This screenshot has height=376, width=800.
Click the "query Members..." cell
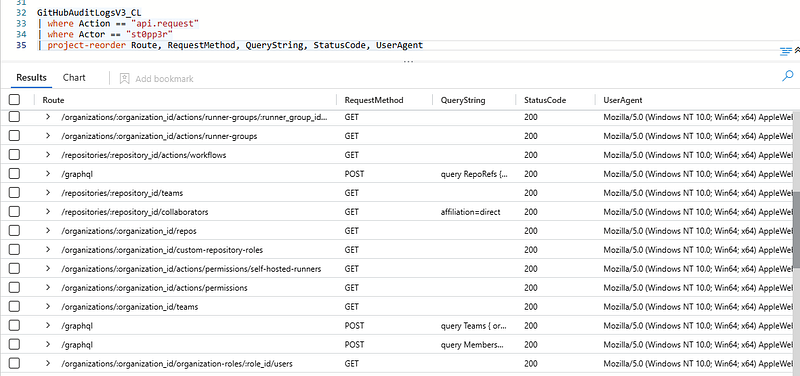click(x=472, y=345)
